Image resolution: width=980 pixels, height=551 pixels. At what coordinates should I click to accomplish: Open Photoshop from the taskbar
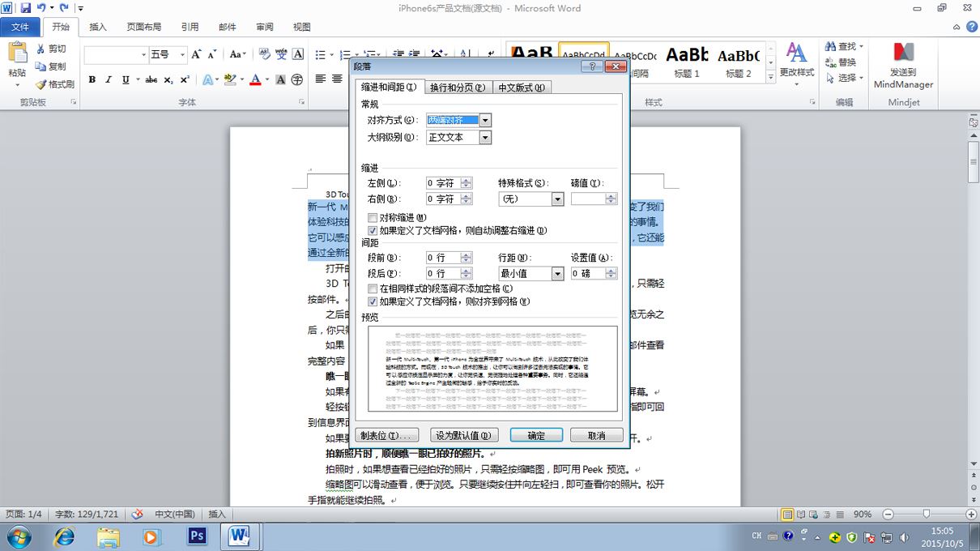click(197, 536)
